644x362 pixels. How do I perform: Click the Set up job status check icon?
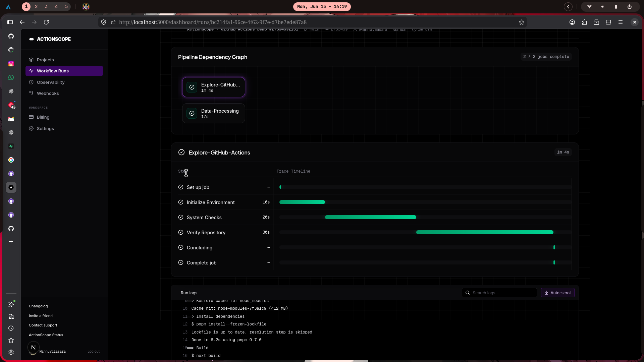181,187
